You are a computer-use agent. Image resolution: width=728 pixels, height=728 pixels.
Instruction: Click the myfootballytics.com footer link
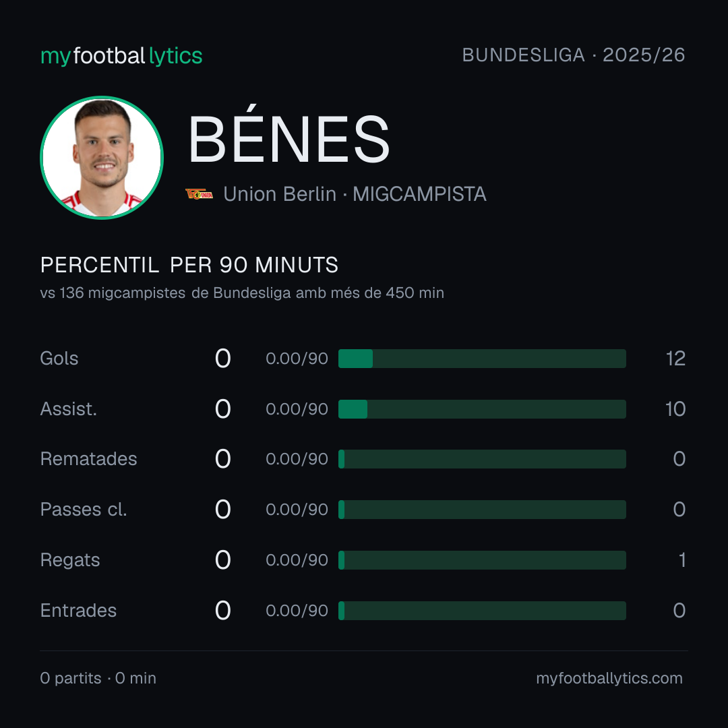[x=609, y=678]
